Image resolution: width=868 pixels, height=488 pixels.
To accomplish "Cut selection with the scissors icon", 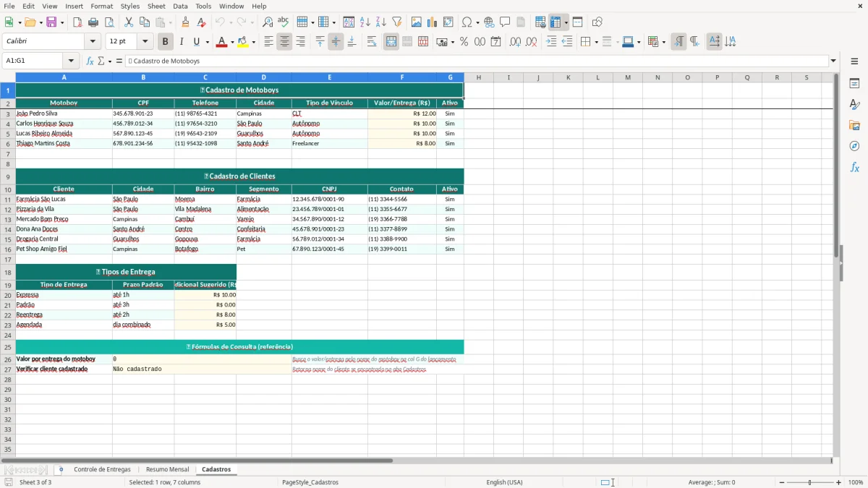I will click(x=129, y=22).
